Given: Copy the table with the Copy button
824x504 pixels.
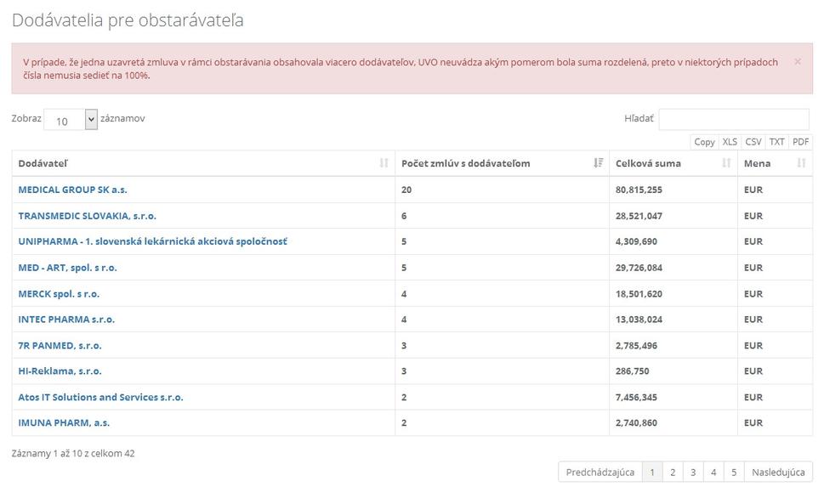Looking at the screenshot, I should coord(704,142).
